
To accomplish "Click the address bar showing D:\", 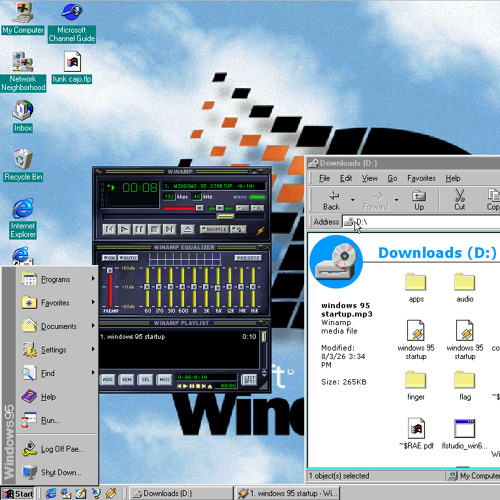I will 422,222.
